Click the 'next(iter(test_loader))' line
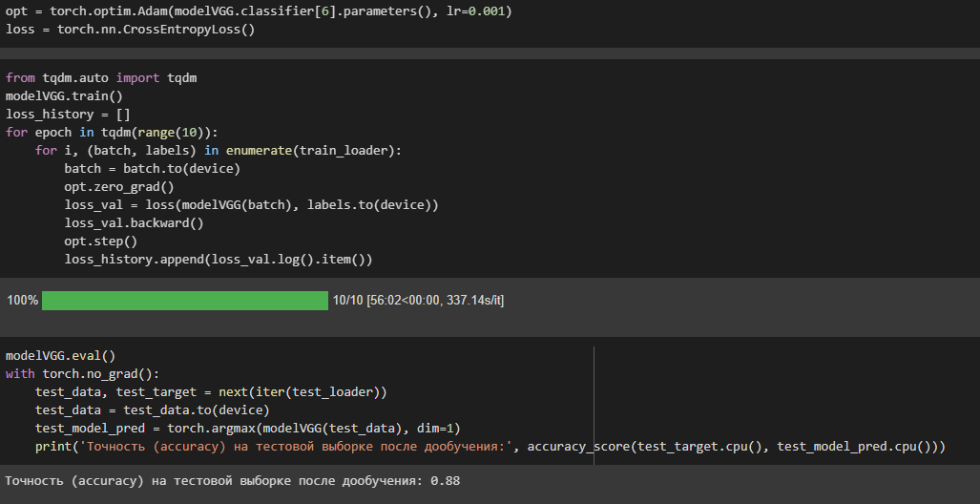 pos(211,392)
